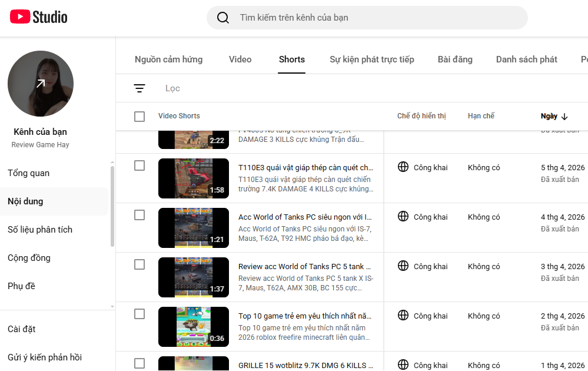Open GRILLE 15 wotblitz 9.7K DMG title

(305, 366)
